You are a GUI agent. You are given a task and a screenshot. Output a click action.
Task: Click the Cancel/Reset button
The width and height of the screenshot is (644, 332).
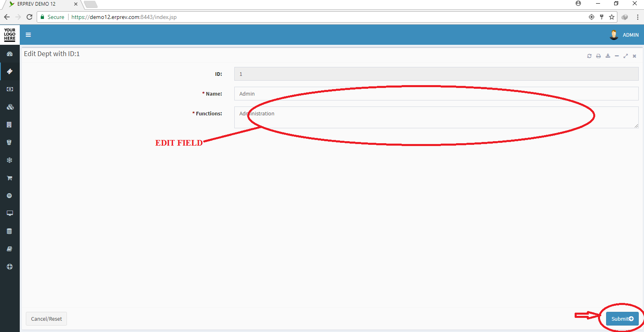coord(46,319)
